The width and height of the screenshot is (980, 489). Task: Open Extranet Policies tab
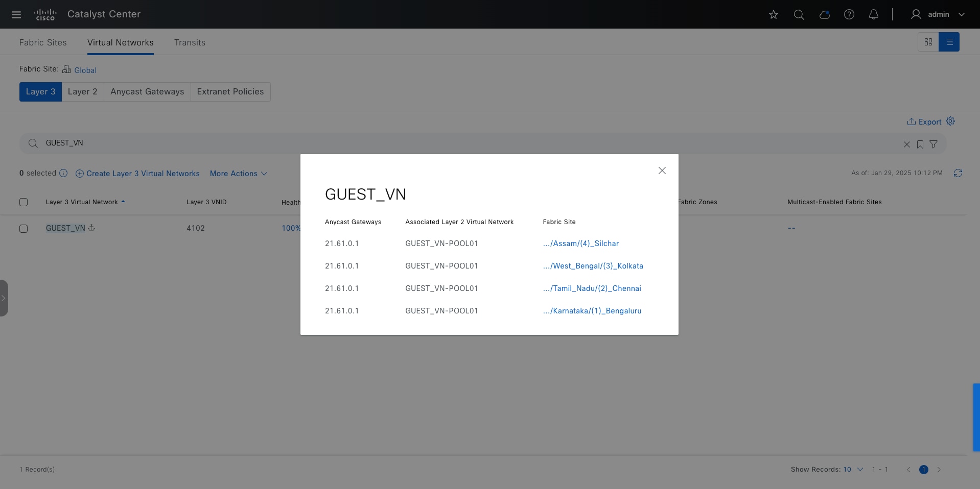click(230, 92)
